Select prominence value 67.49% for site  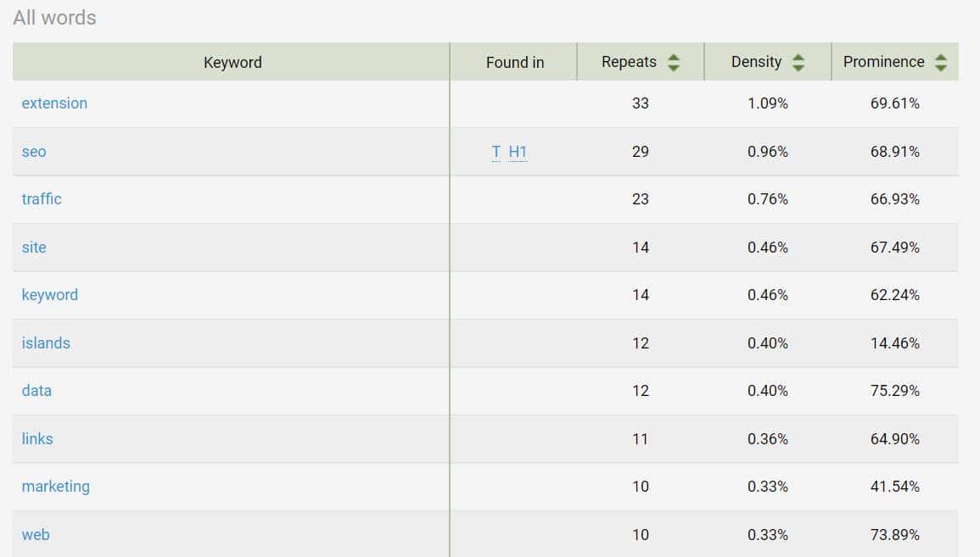click(x=895, y=248)
